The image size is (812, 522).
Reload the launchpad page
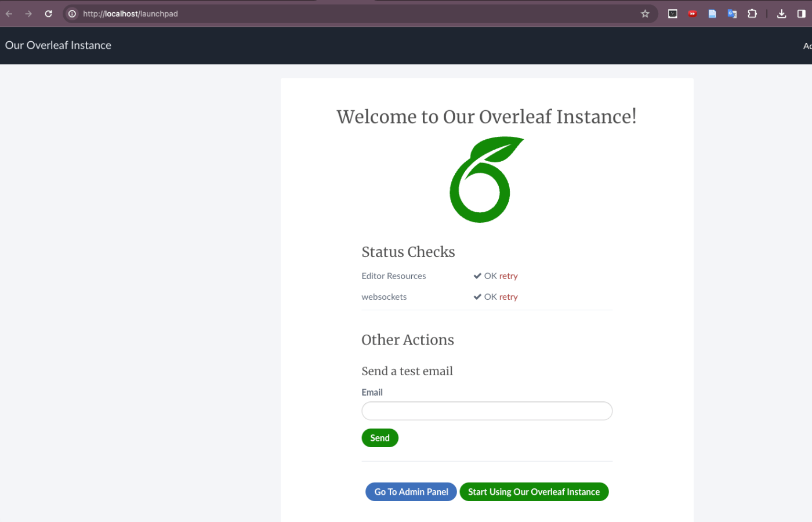49,14
